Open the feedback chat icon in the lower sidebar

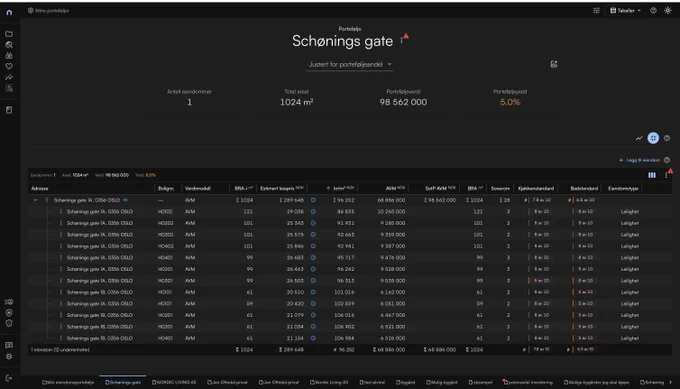[9, 345]
